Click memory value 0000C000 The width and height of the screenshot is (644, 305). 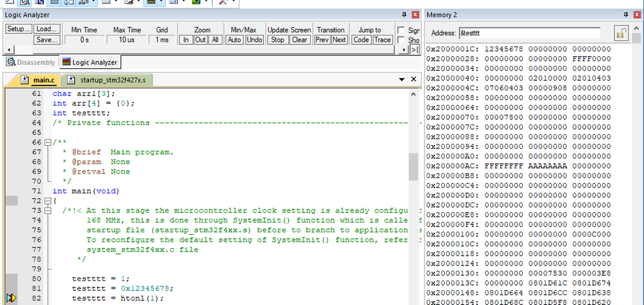pos(591,234)
